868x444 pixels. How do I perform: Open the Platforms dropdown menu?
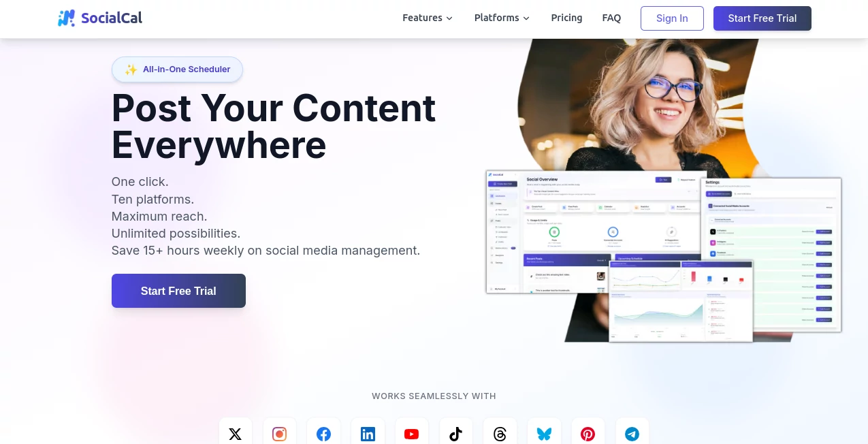point(497,18)
